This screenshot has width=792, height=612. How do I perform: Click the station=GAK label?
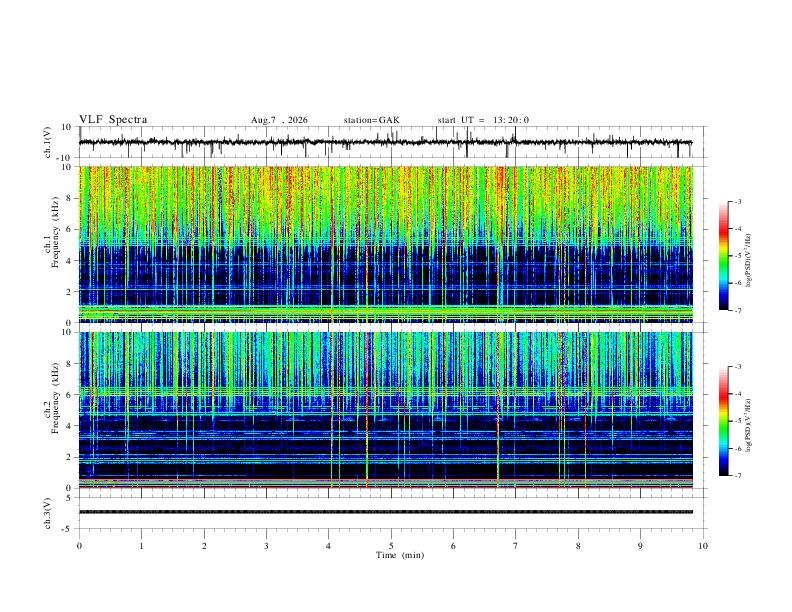tap(371, 120)
